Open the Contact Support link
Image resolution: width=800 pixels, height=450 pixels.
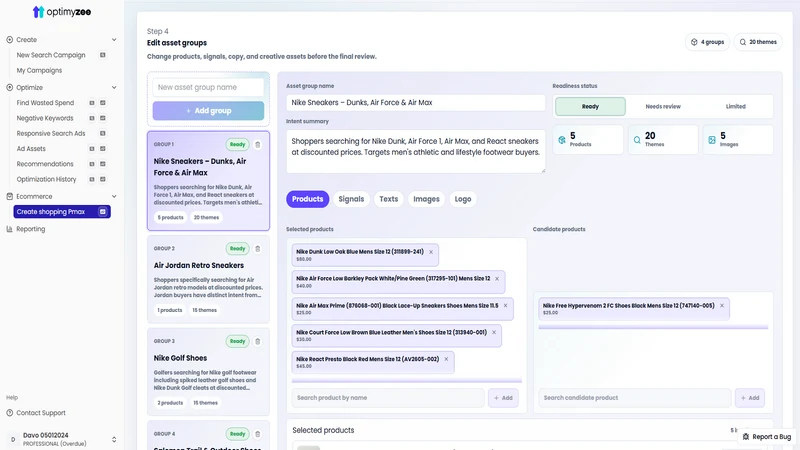pos(41,413)
